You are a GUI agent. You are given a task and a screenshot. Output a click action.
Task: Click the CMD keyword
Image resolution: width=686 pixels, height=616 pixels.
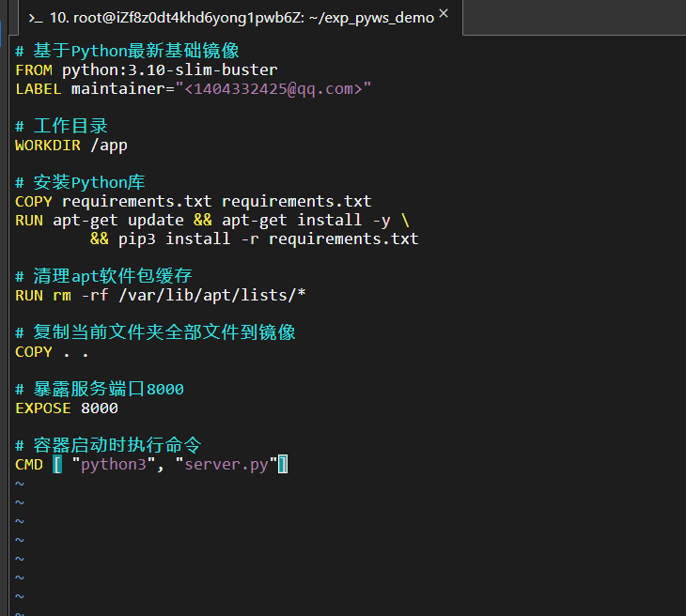(x=29, y=465)
